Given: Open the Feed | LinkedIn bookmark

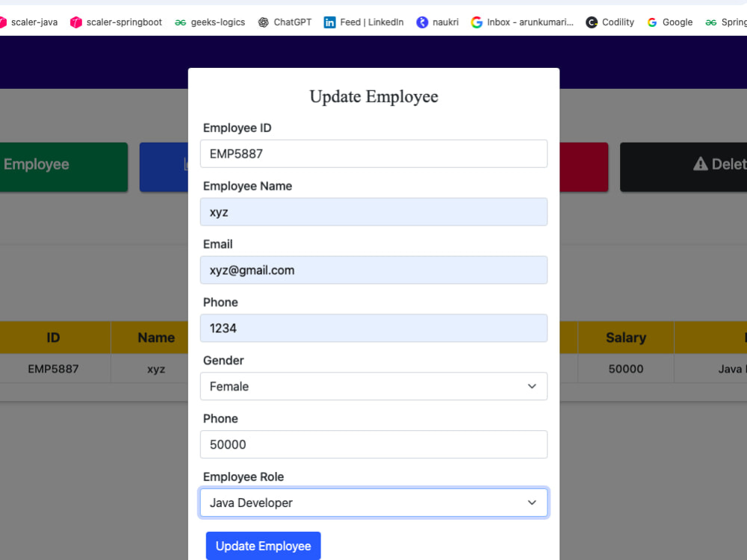Looking at the screenshot, I should pyautogui.click(x=364, y=22).
